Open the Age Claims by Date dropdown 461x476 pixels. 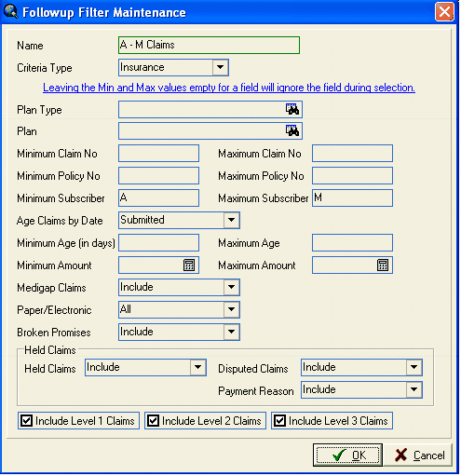tap(231, 220)
